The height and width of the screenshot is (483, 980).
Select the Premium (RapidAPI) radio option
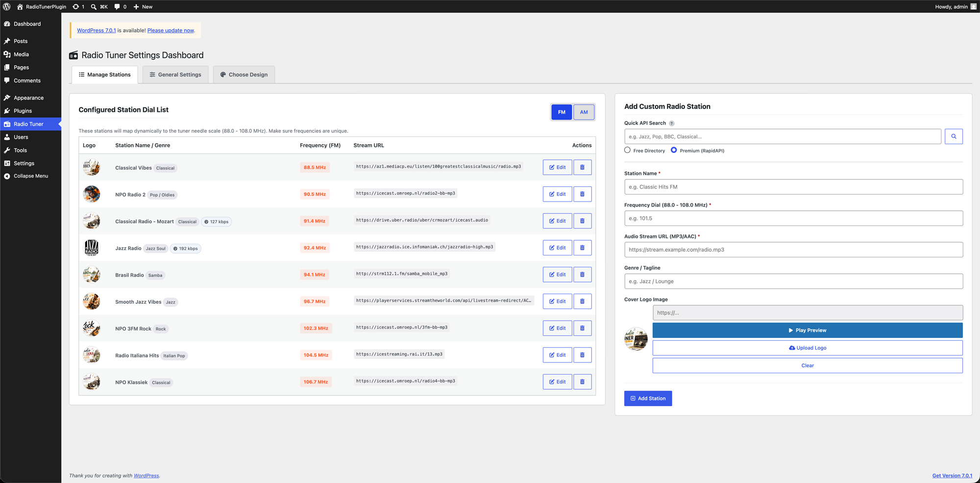pyautogui.click(x=674, y=150)
